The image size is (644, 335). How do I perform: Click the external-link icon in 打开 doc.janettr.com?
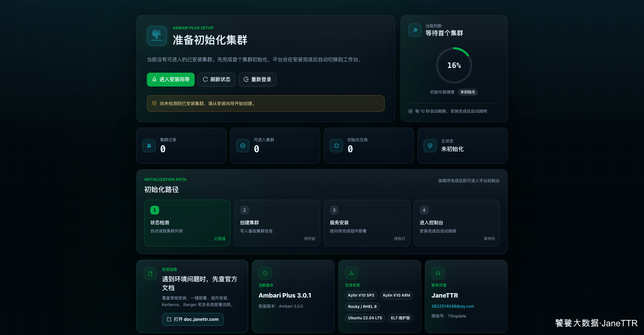(169, 319)
